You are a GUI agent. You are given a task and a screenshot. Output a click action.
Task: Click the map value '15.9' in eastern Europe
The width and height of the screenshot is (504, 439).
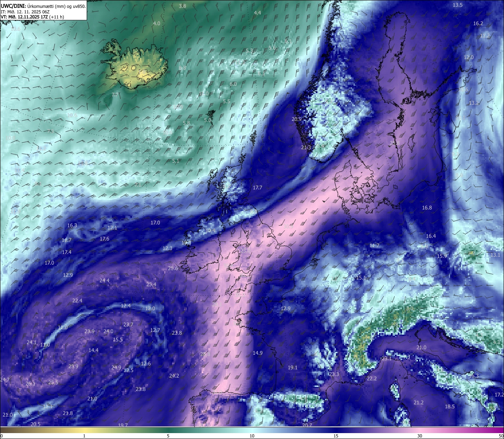point(442,256)
